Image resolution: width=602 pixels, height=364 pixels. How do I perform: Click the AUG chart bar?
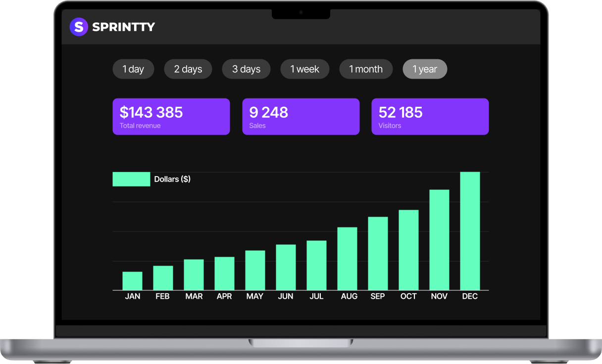point(347,259)
